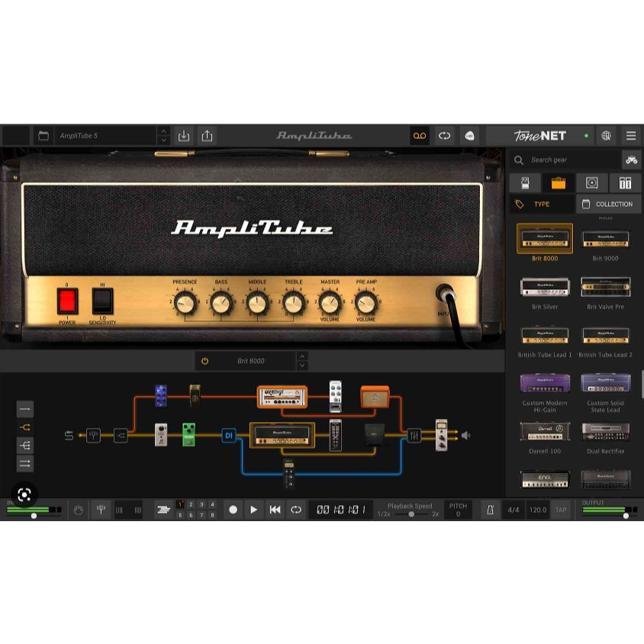Open the tape recorder view

420,136
